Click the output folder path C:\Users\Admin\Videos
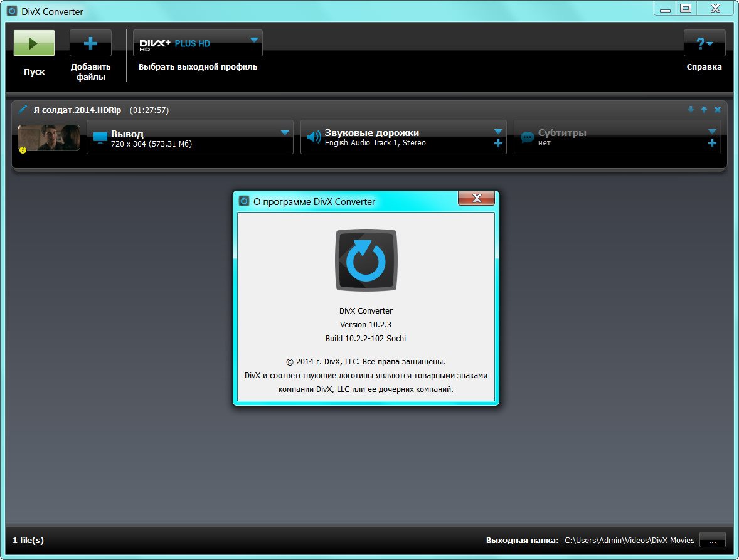The image size is (739, 560). pos(629,540)
